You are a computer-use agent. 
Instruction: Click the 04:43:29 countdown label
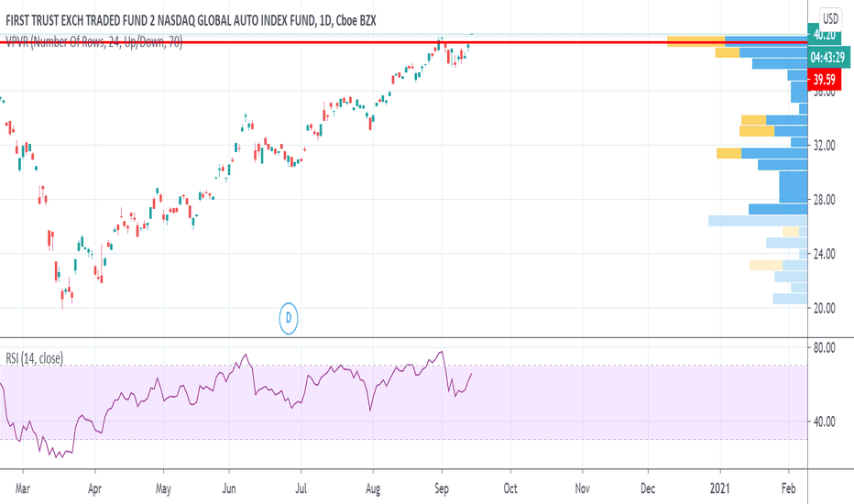[x=827, y=57]
